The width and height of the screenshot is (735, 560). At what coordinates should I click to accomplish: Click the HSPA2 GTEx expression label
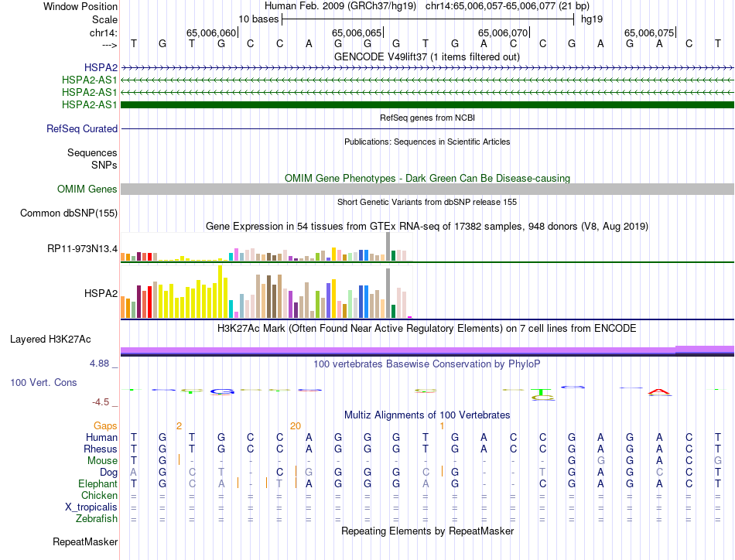(x=101, y=293)
